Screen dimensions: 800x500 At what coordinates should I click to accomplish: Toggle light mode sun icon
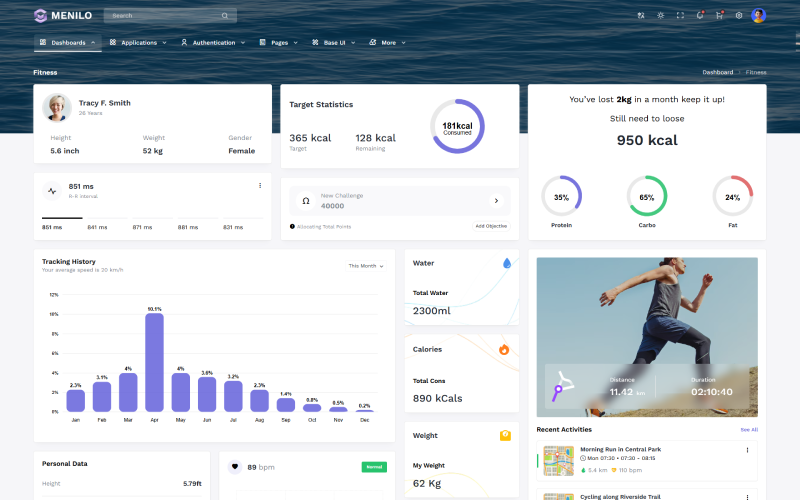(x=660, y=15)
